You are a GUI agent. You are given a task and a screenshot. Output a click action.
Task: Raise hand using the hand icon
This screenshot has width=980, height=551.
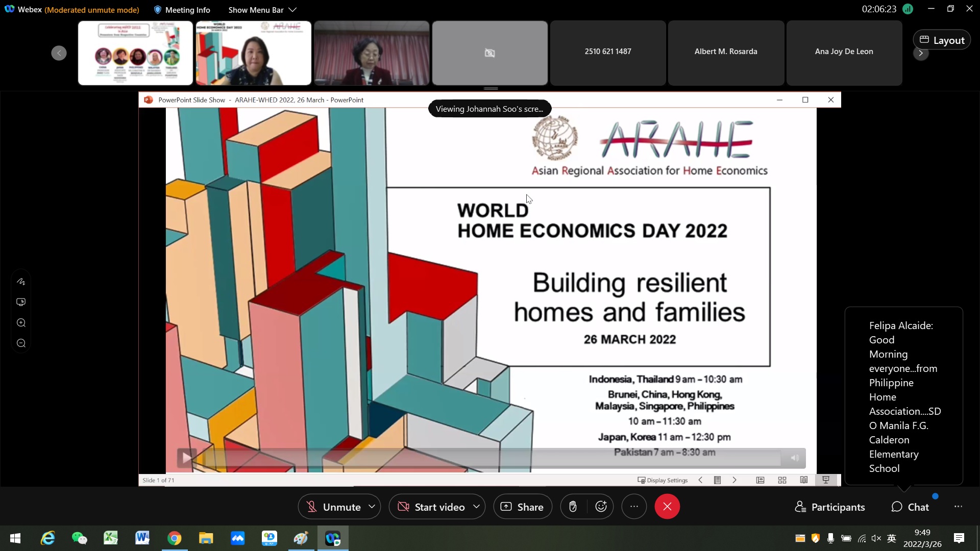pyautogui.click(x=573, y=507)
